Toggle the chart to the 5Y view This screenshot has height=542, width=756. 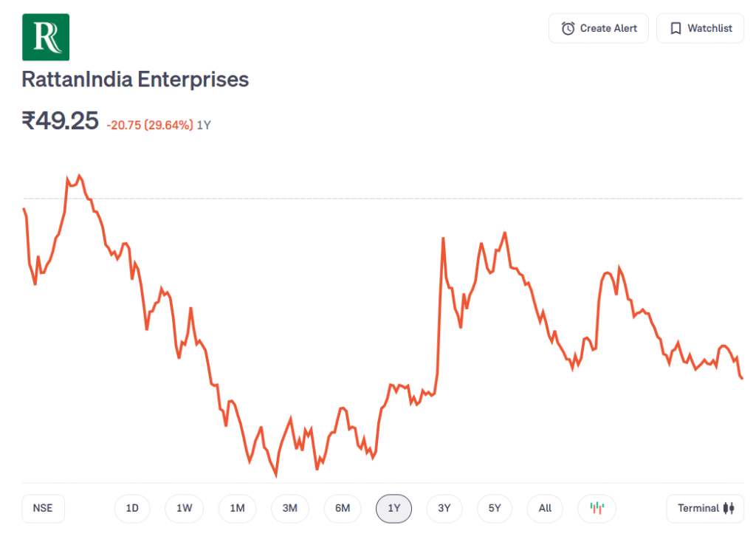494,508
